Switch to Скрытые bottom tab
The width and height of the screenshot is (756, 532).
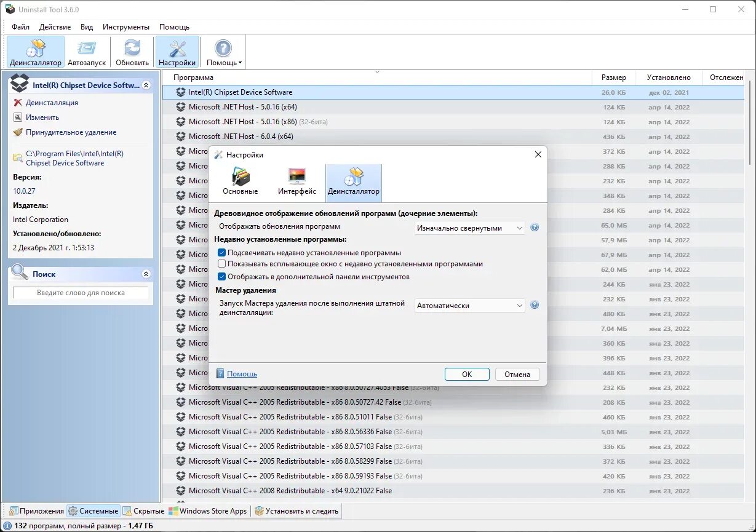(x=144, y=511)
